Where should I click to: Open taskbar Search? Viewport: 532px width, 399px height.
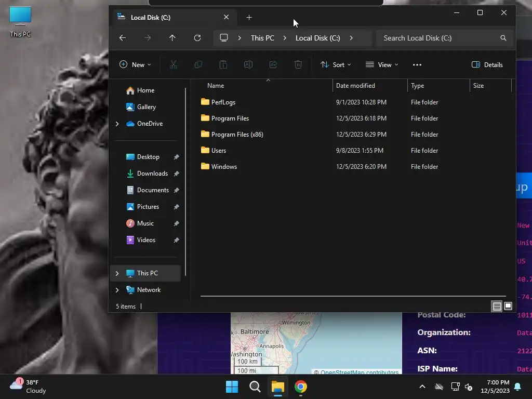coord(255,387)
